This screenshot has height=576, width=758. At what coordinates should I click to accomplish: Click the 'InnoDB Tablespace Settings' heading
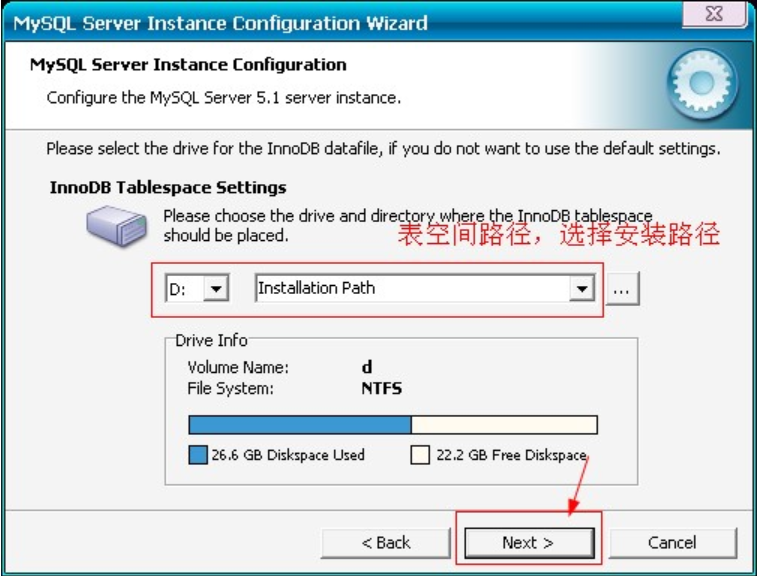pyautogui.click(x=168, y=187)
